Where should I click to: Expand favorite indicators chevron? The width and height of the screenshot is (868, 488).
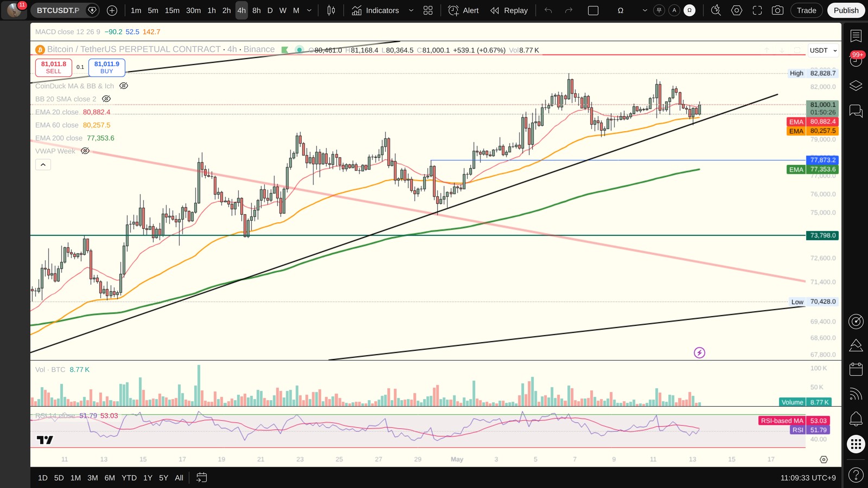411,10
